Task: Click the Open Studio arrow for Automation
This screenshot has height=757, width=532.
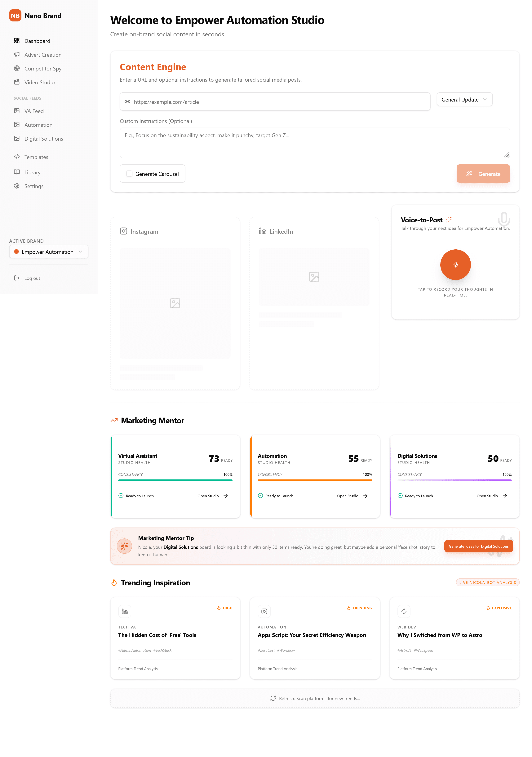Action: coord(365,496)
